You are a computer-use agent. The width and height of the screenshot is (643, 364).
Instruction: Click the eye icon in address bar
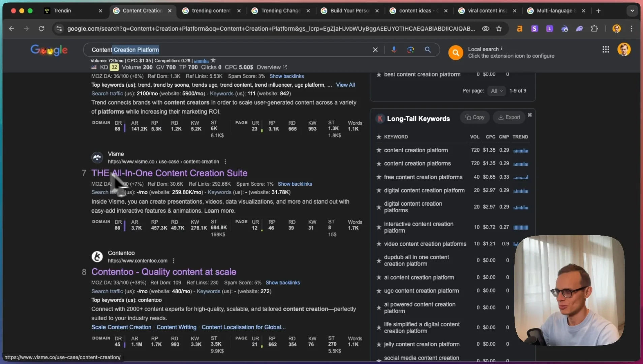point(485,29)
